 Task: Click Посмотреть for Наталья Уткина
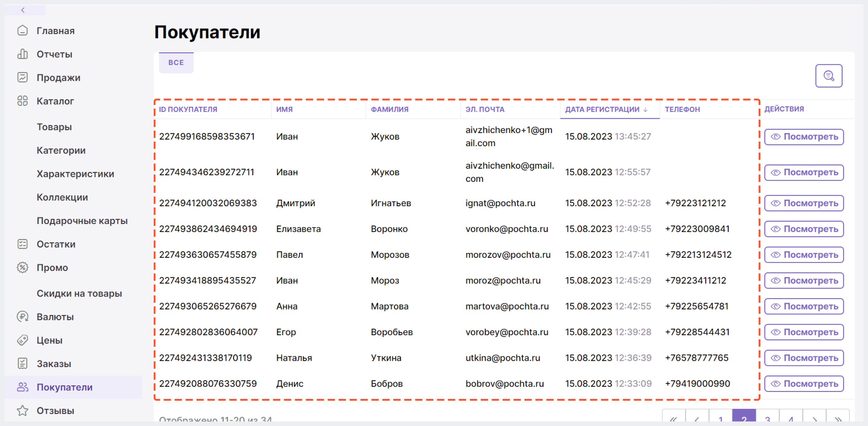pyautogui.click(x=804, y=358)
